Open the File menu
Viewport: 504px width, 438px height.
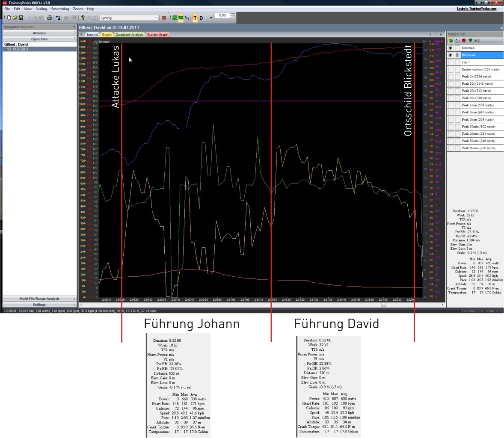pos(7,9)
